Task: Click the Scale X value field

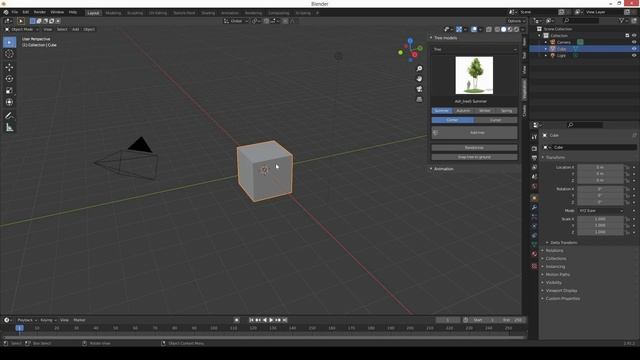Action: [x=600, y=219]
